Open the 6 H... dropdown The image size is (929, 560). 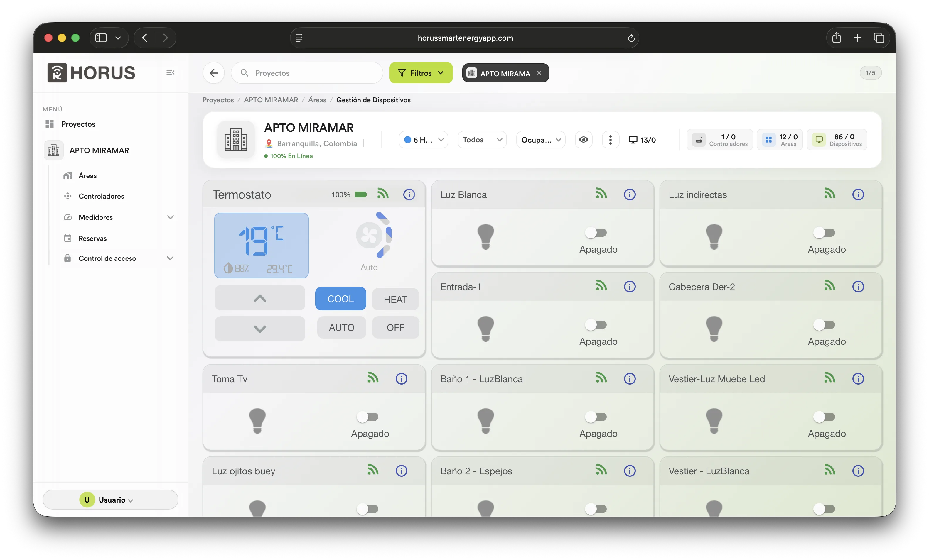(x=423, y=140)
